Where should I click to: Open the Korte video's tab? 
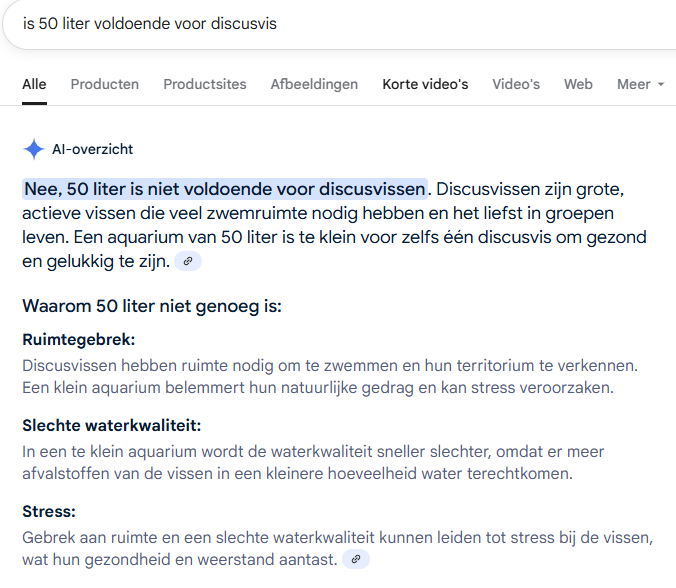coord(425,84)
